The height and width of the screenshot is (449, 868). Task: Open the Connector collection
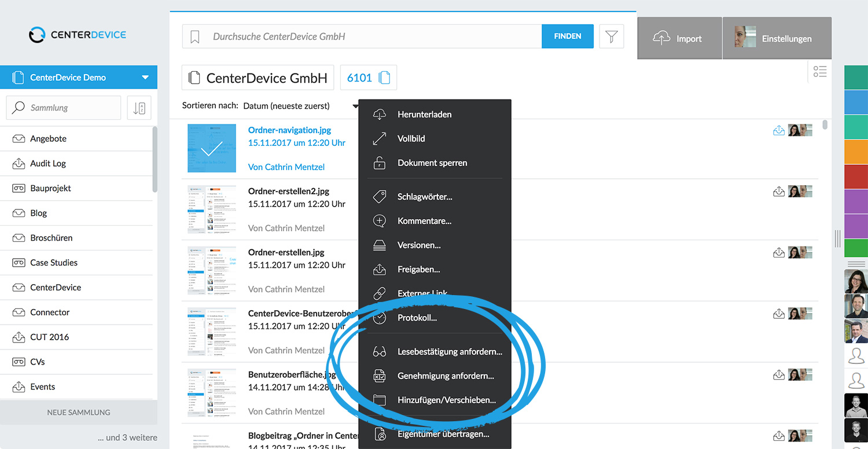76,312
